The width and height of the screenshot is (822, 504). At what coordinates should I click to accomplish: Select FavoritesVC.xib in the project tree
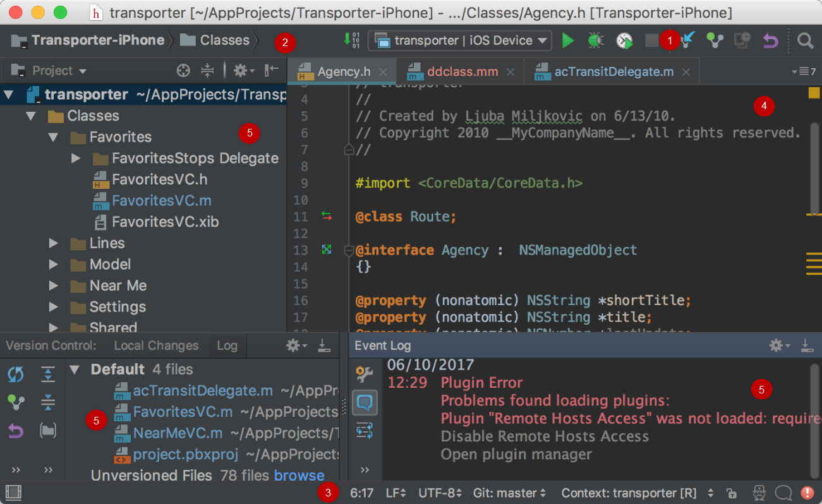[x=165, y=222]
